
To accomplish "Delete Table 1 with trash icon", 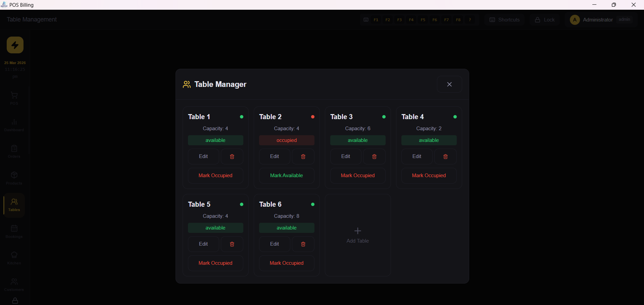I will coord(232,157).
